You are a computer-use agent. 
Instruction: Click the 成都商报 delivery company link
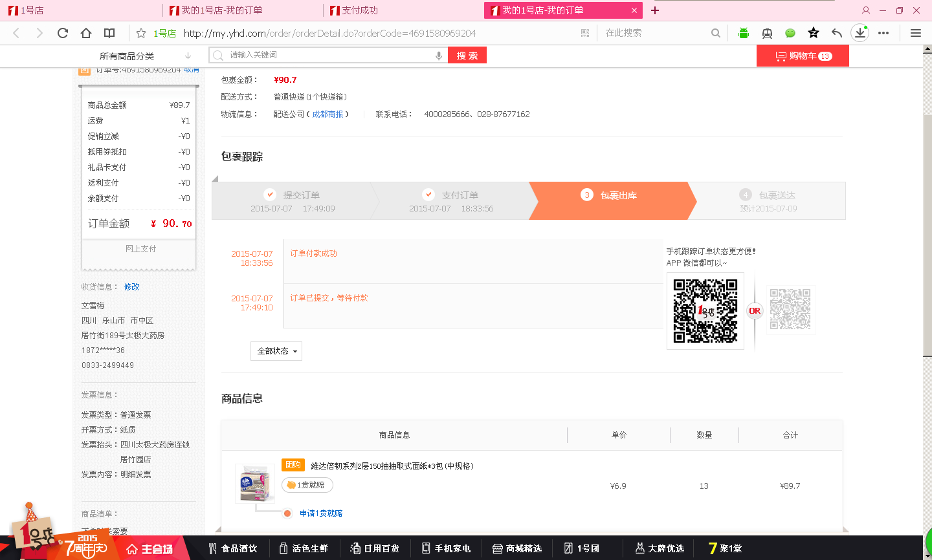(x=327, y=114)
